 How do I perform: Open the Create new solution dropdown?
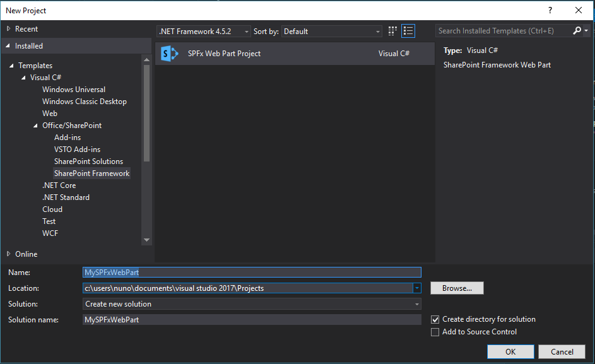pos(252,304)
